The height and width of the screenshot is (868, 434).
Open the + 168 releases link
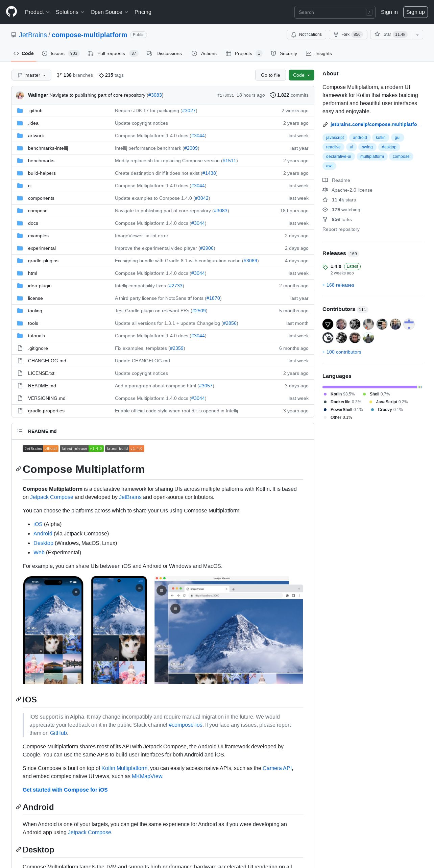coord(338,285)
